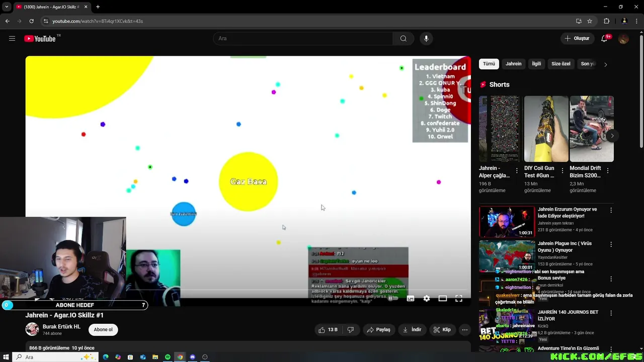This screenshot has height=362, width=644.
Task: Select the Tümü filter chip
Action: [489, 64]
